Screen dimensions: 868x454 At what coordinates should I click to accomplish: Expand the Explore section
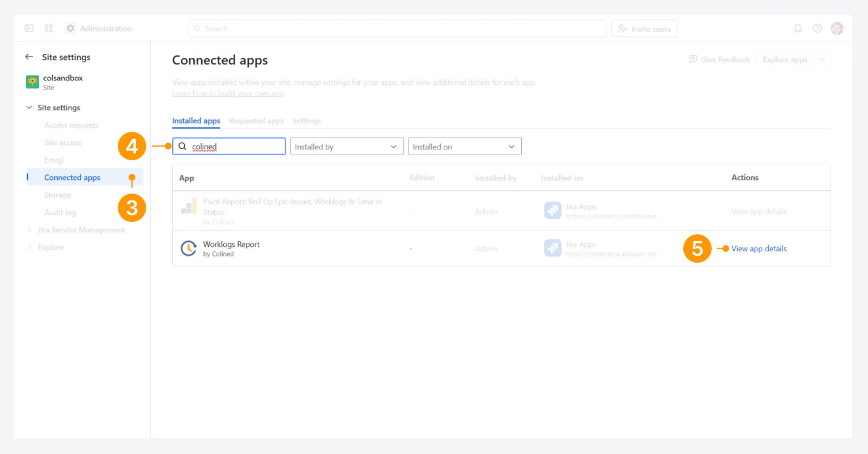pyautogui.click(x=29, y=247)
